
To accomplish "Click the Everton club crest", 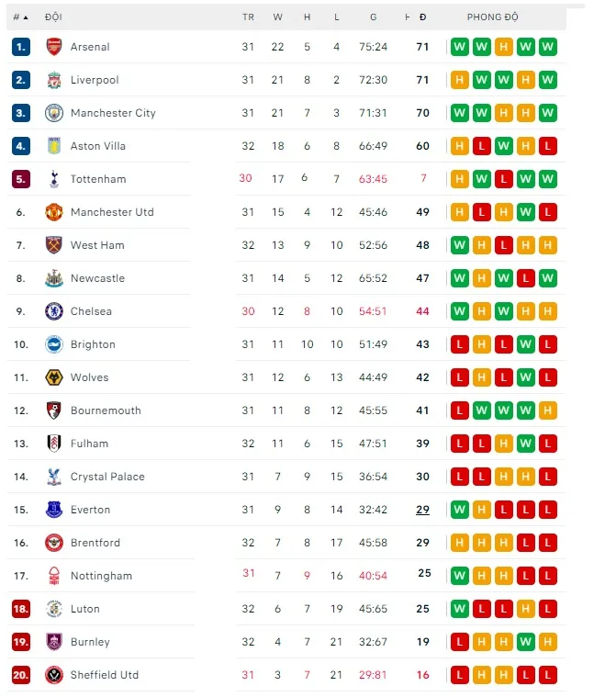I will click(53, 510).
